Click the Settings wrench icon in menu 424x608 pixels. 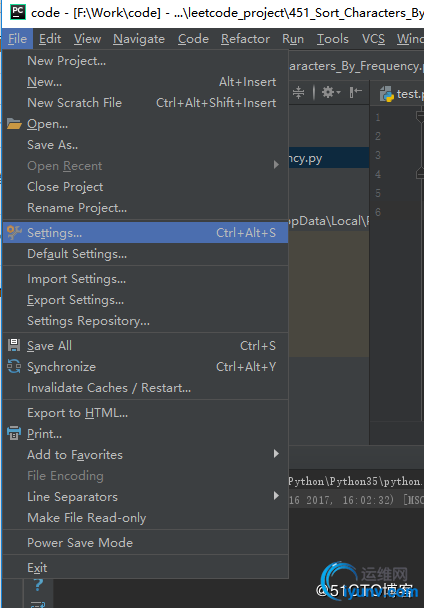14,232
